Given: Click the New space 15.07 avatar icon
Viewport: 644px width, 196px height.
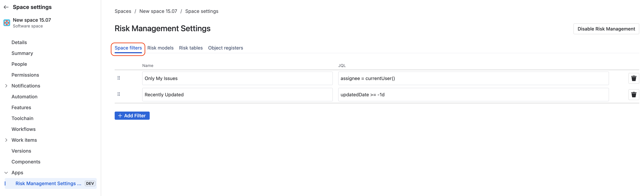Looking at the screenshot, I should pyautogui.click(x=7, y=23).
